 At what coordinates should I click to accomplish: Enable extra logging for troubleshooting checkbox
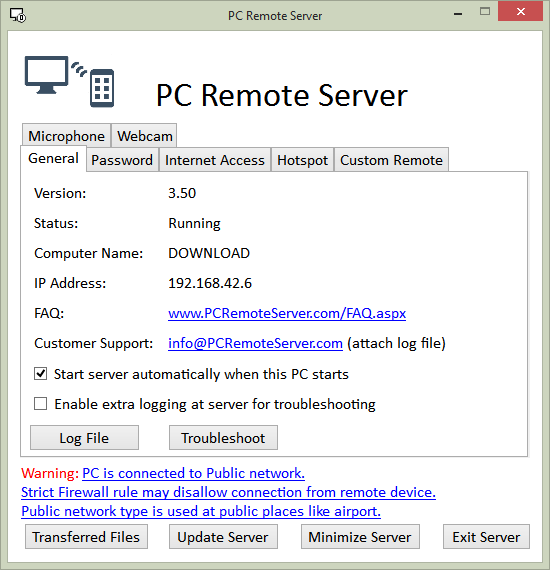pyautogui.click(x=40, y=404)
